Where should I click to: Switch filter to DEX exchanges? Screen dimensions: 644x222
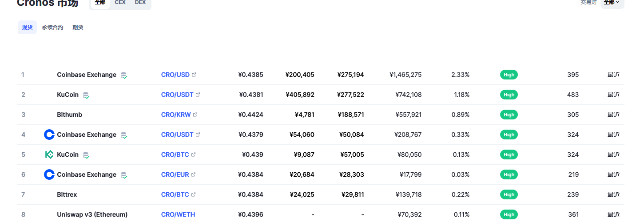[x=140, y=3]
